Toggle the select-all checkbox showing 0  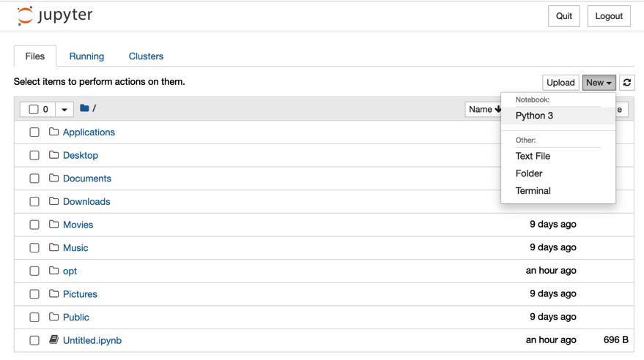point(34,110)
